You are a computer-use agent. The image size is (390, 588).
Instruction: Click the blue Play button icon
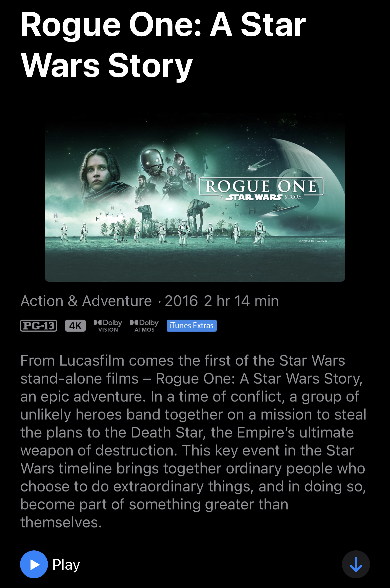point(34,564)
